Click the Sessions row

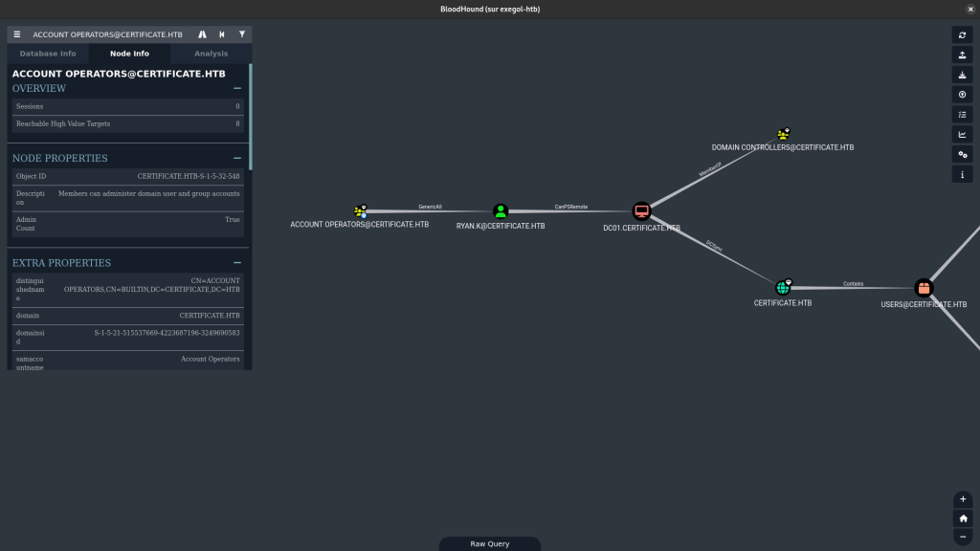tap(128, 106)
